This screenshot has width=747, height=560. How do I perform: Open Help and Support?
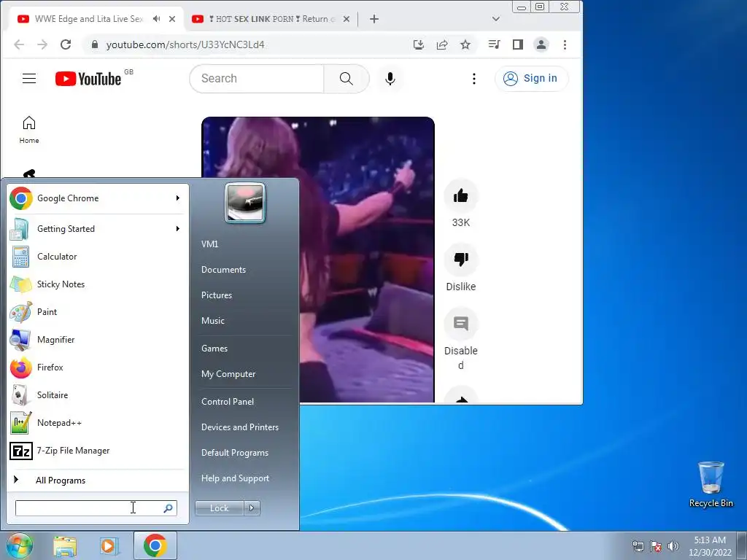coord(236,478)
